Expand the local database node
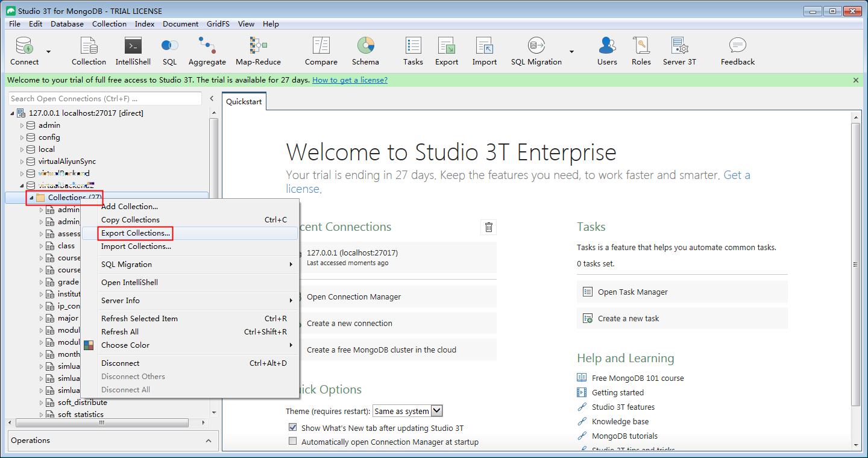The image size is (868, 458). pyautogui.click(x=22, y=149)
